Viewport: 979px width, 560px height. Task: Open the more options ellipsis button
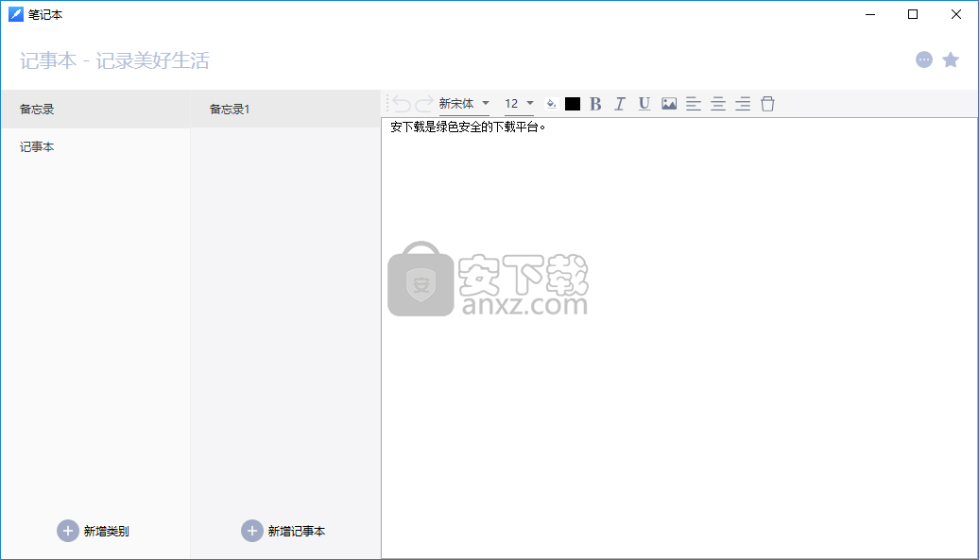click(x=924, y=59)
